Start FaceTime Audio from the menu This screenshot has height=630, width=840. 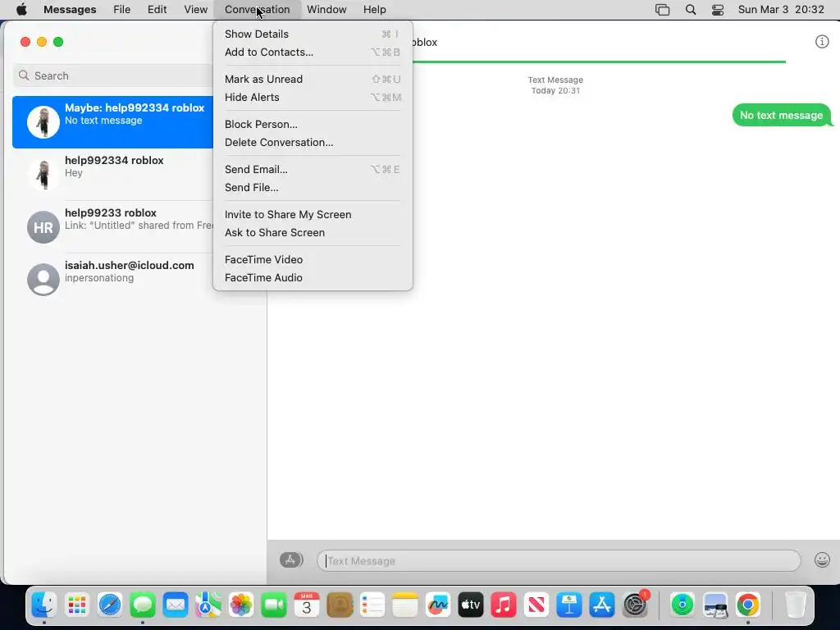(x=313, y=277)
